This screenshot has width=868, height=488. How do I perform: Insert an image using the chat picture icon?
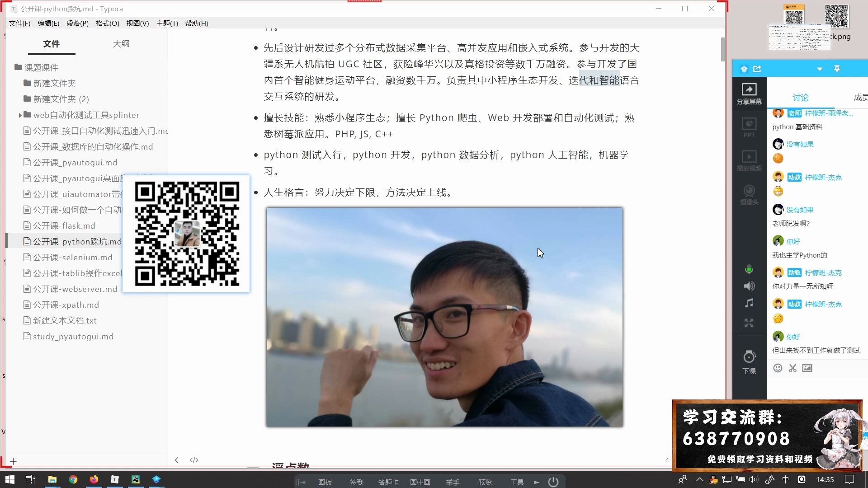point(807,368)
